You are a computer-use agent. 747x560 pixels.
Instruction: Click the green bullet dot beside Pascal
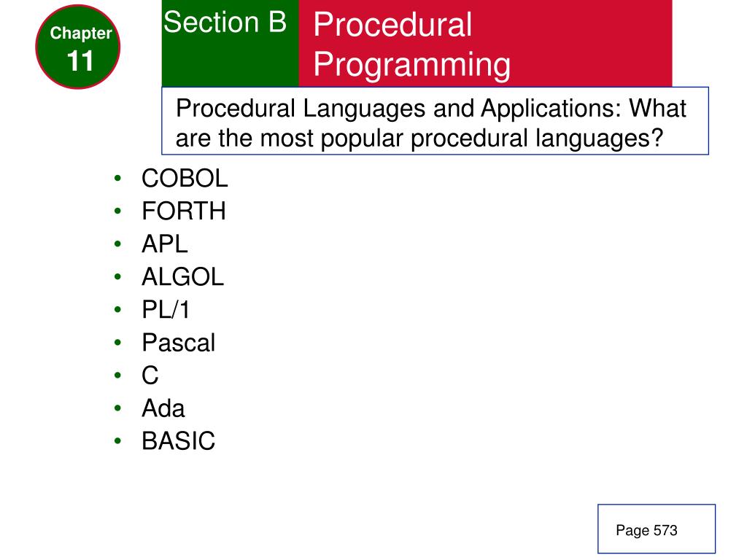pos(117,343)
